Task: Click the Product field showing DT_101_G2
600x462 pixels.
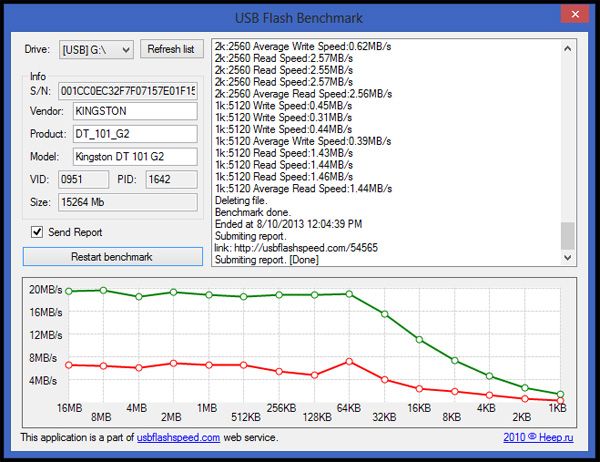Action: point(134,134)
